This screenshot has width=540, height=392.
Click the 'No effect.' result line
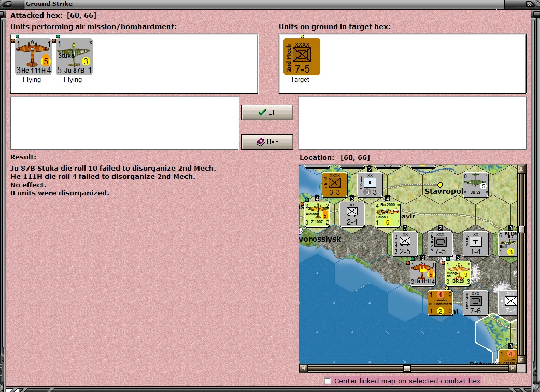coord(28,185)
